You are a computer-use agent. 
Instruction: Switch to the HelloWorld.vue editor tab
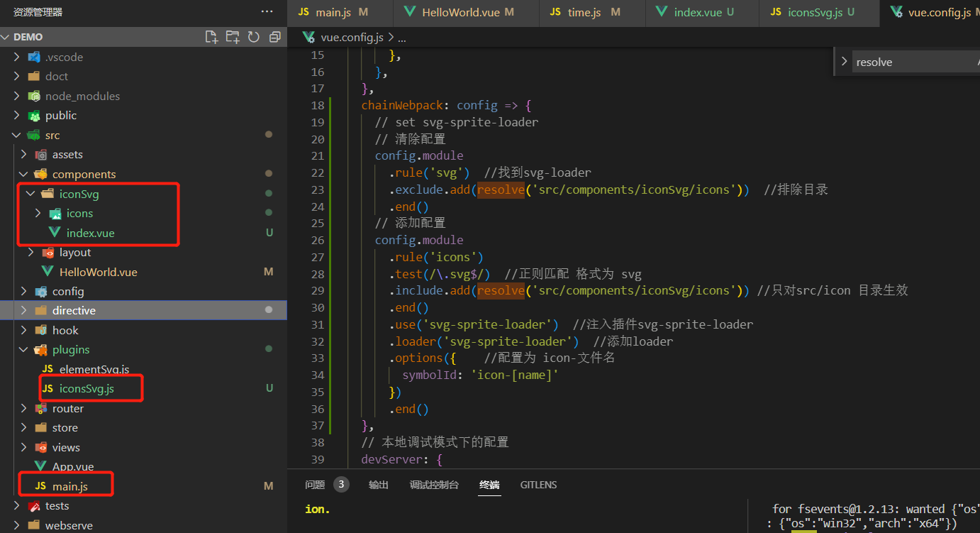pos(467,12)
